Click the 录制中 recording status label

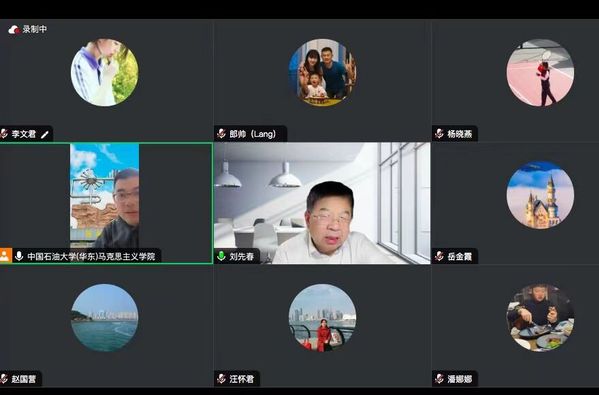[35, 29]
